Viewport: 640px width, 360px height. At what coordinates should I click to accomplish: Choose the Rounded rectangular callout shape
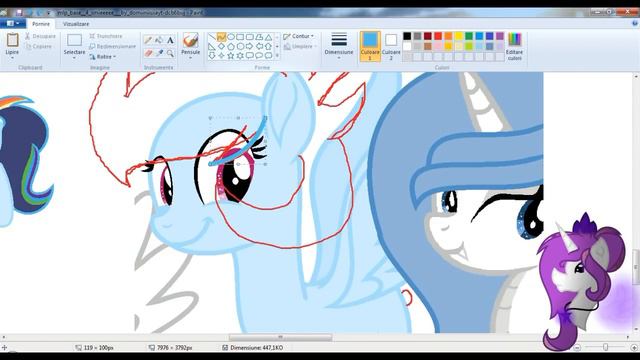[249, 56]
